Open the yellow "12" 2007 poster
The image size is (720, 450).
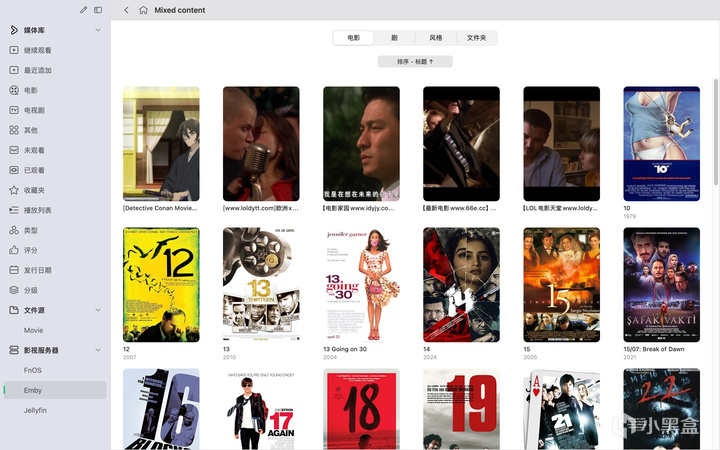(x=161, y=285)
